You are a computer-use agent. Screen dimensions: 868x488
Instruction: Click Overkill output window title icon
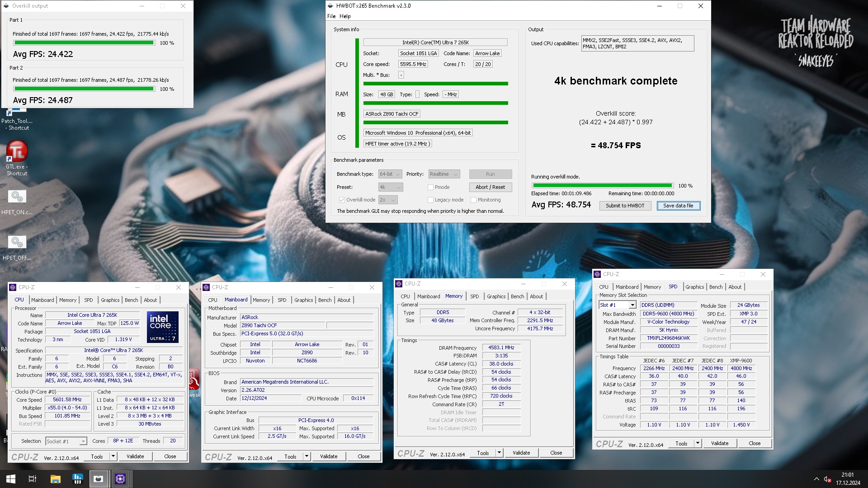coord(6,6)
